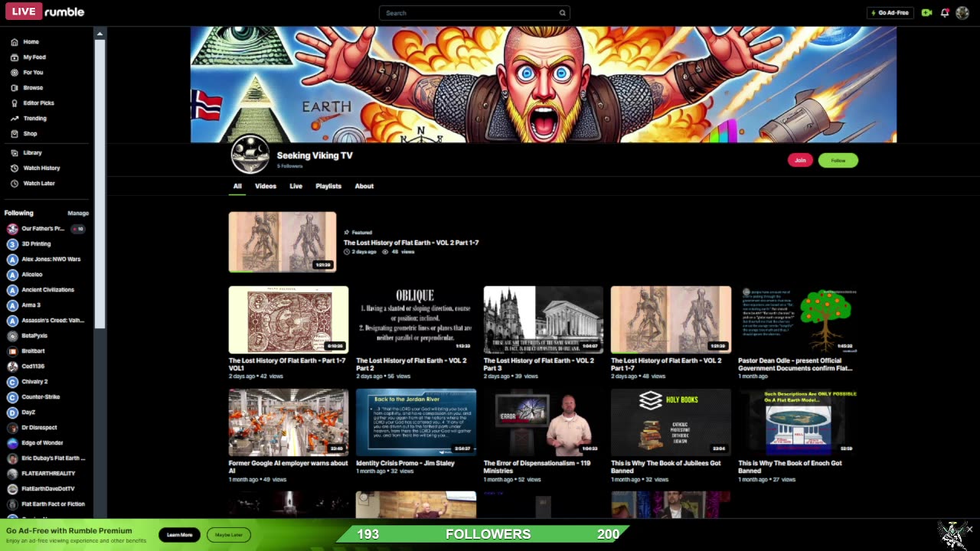
Task: Click Our Father's Pr... channel avatar
Action: tap(12, 229)
